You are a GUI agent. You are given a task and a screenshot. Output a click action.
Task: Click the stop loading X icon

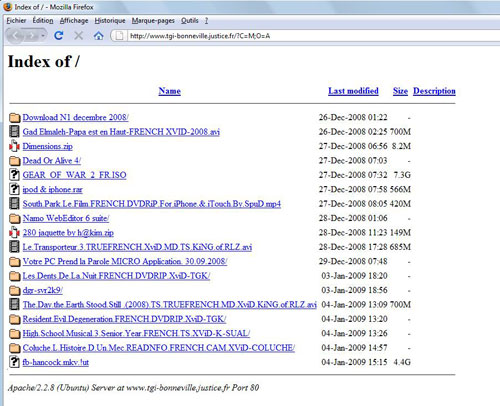[79, 35]
